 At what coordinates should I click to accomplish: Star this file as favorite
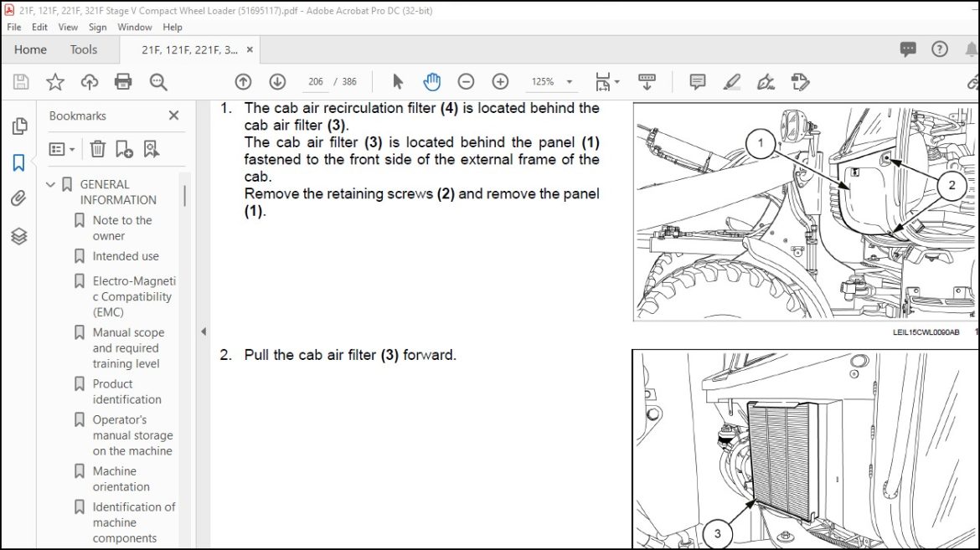55,81
